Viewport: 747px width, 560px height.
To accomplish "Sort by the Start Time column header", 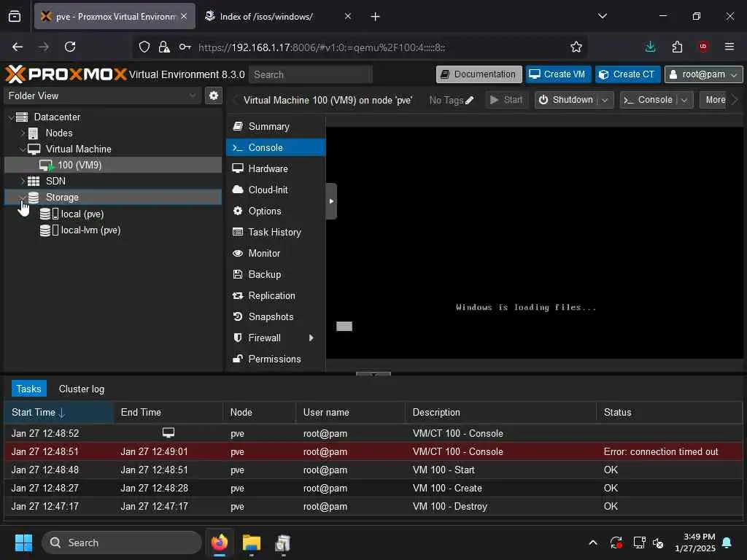I will pos(58,413).
